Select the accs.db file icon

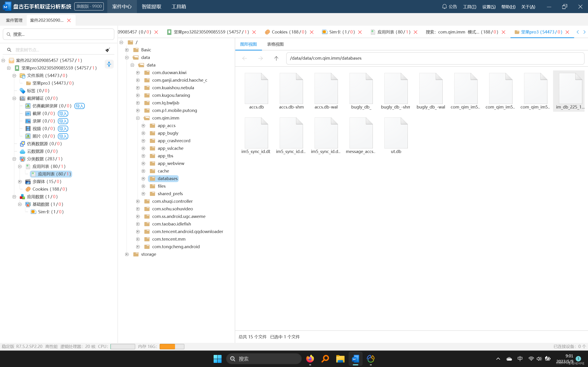click(256, 89)
